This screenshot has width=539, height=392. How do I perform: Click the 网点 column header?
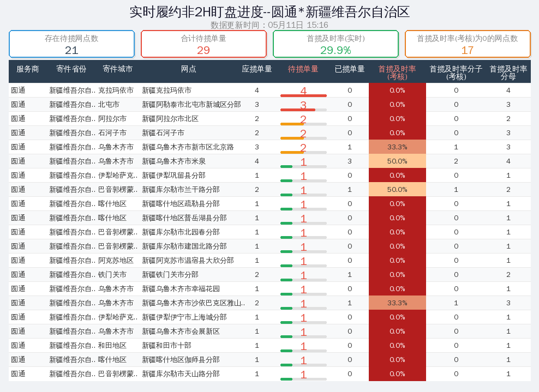click(x=188, y=69)
